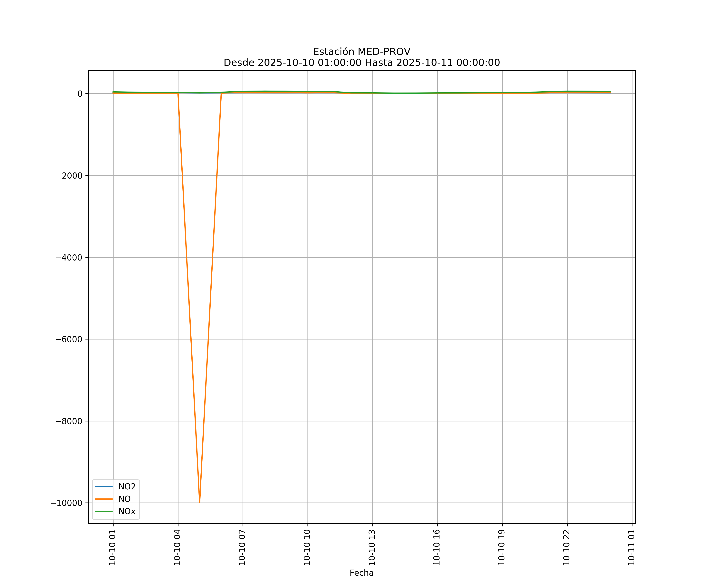Click the -4000 y-axis tick label

click(x=69, y=258)
